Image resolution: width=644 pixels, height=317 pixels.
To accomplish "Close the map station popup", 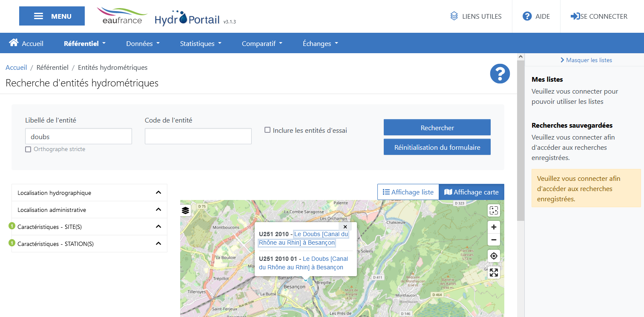I will [345, 227].
